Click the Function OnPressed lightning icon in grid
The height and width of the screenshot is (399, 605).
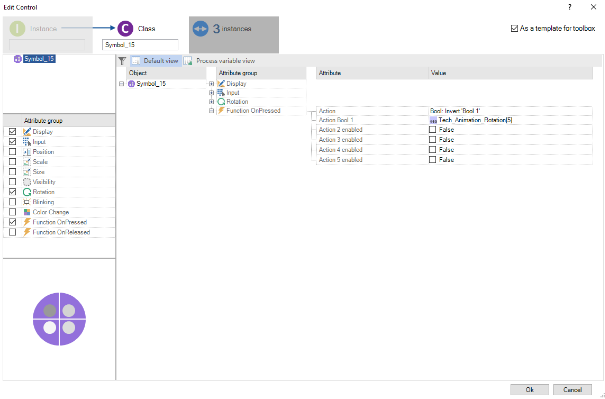tap(221, 111)
